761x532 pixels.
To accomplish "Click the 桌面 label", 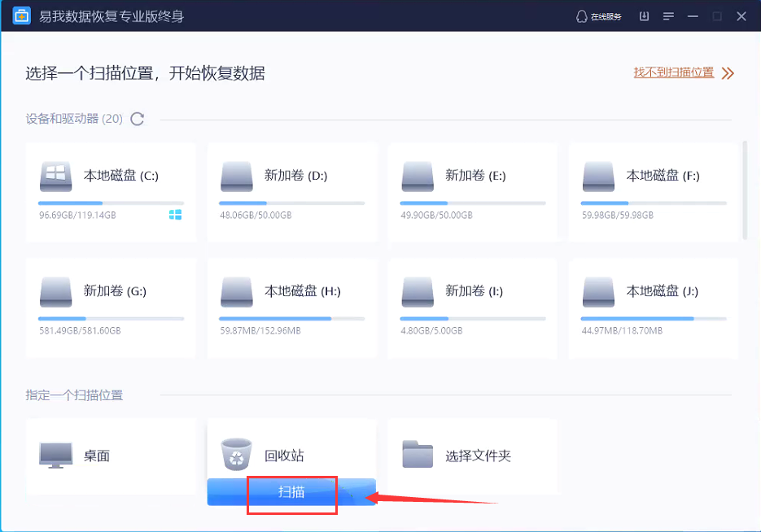I will pyautogui.click(x=97, y=456).
